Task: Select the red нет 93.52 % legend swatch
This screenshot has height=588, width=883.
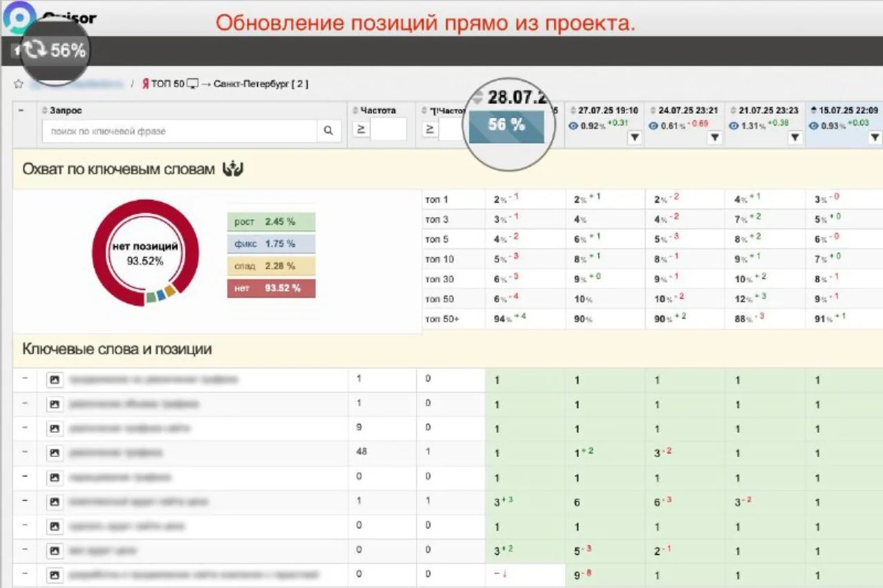Action: tap(271, 288)
